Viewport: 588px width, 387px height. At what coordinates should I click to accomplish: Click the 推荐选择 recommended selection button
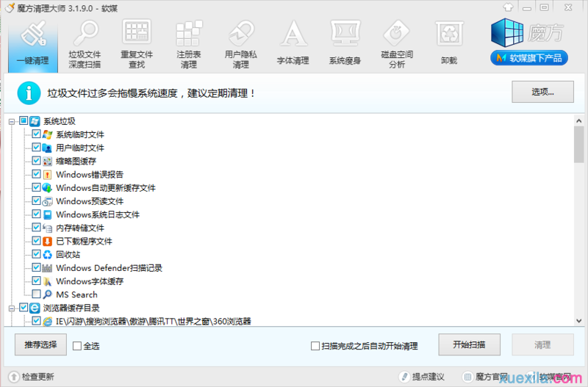[40, 344]
